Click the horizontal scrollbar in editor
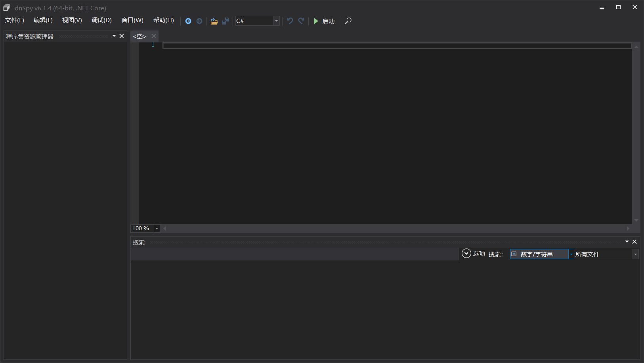The image size is (644, 363). pyautogui.click(x=396, y=228)
